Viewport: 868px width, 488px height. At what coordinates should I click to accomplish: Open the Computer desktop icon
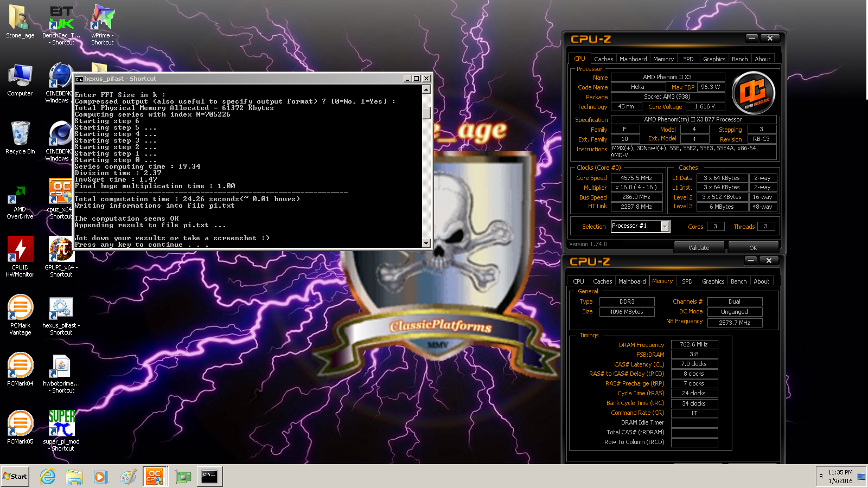(x=20, y=80)
